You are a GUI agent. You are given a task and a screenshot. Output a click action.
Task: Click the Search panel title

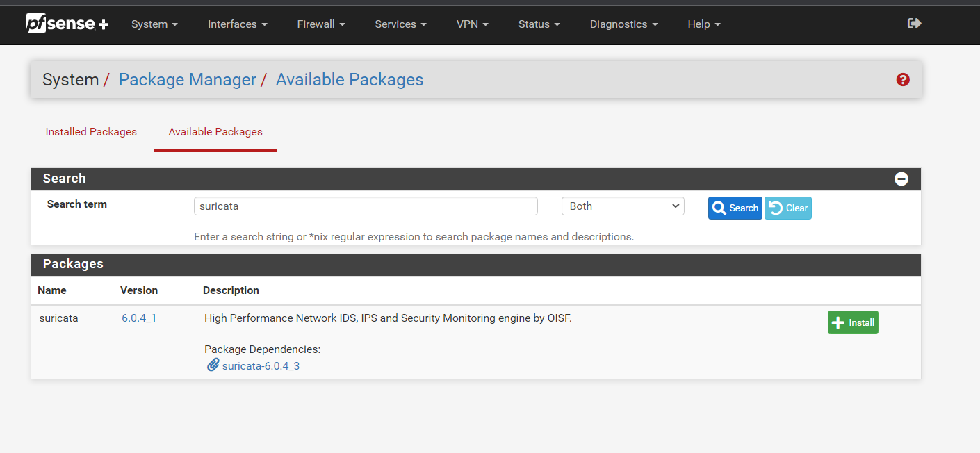coord(64,179)
